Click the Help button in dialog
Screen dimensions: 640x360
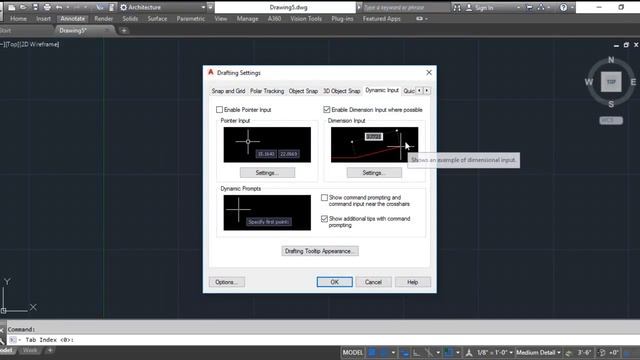(x=413, y=282)
